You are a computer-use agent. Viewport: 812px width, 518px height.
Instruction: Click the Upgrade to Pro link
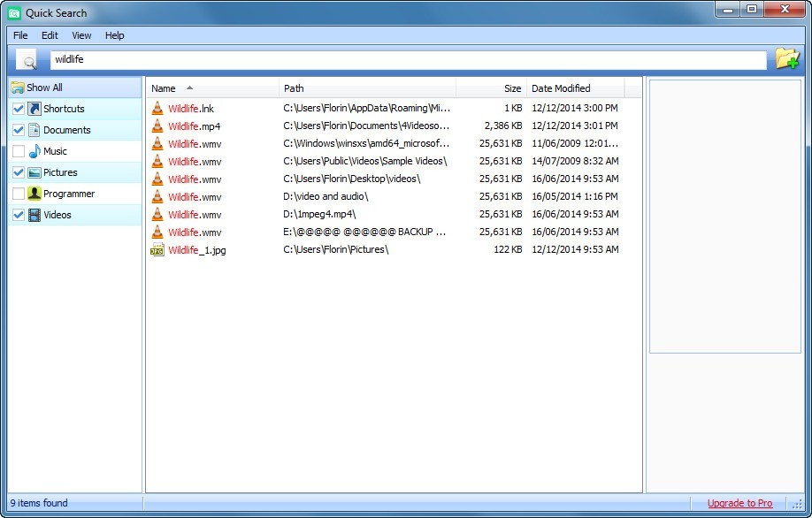point(740,503)
